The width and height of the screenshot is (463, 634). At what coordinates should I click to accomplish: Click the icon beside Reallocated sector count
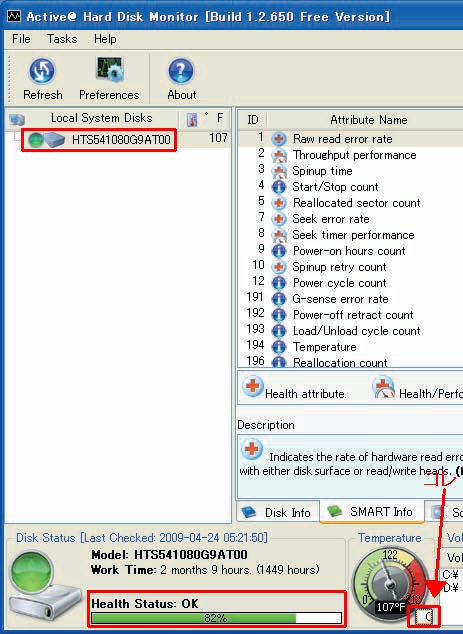[x=279, y=203]
